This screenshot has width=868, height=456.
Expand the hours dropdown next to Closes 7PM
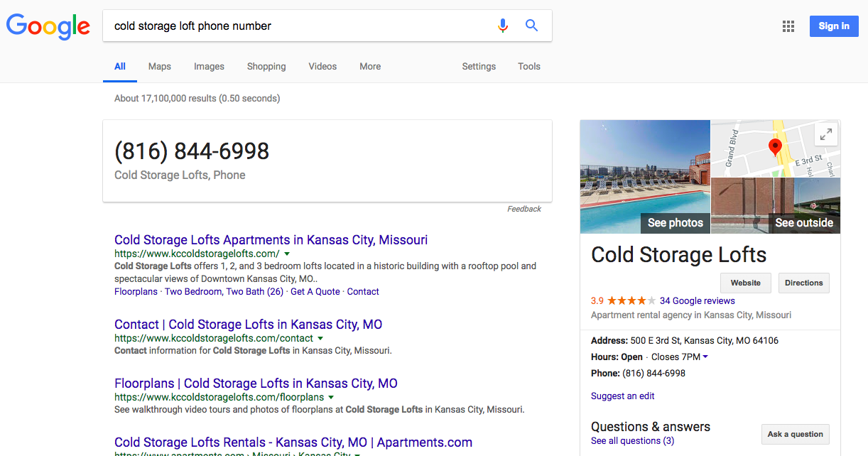pyautogui.click(x=705, y=357)
